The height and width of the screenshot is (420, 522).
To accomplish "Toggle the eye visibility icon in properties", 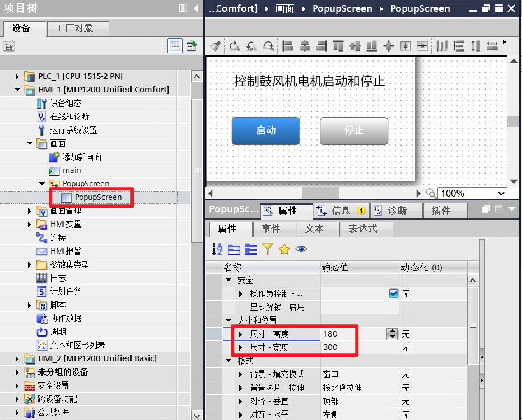I will (301, 249).
